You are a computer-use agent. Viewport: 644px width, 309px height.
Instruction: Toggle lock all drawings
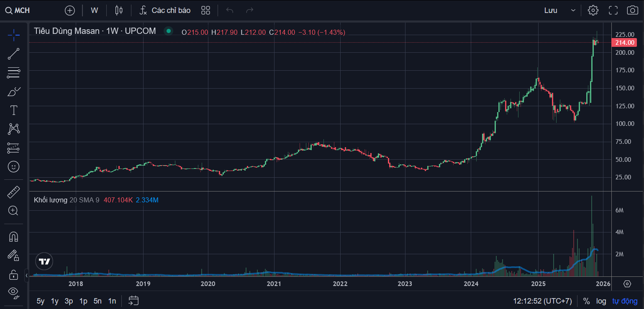(13, 275)
